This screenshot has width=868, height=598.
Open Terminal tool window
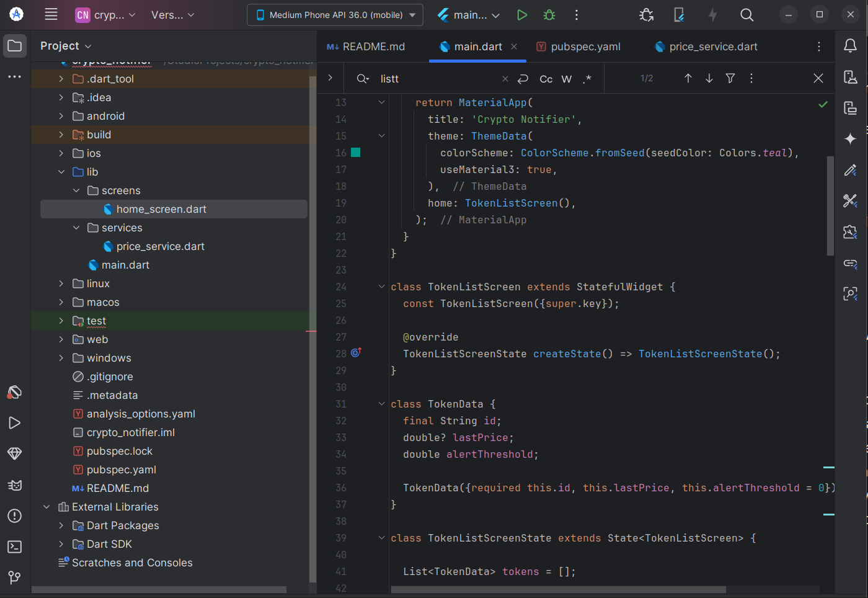[x=15, y=547]
